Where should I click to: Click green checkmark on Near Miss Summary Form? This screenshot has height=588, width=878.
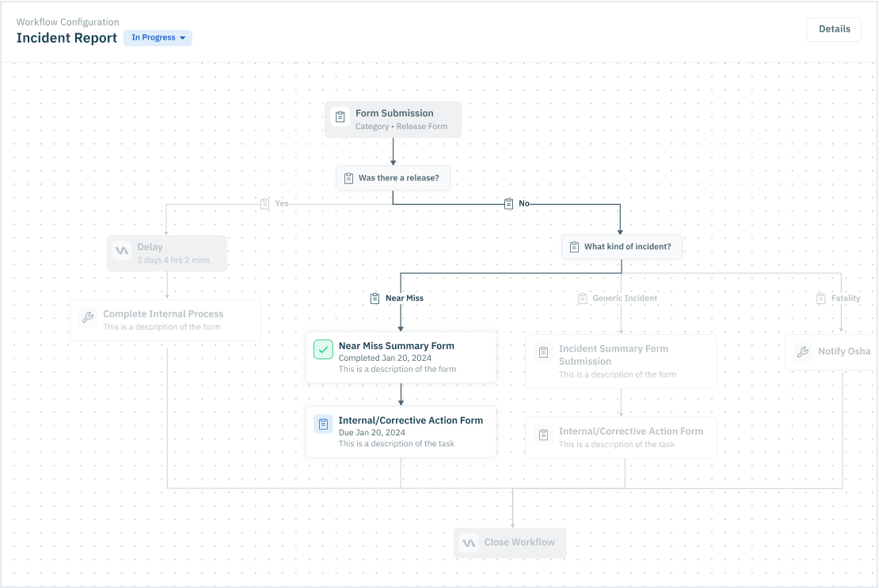click(323, 350)
